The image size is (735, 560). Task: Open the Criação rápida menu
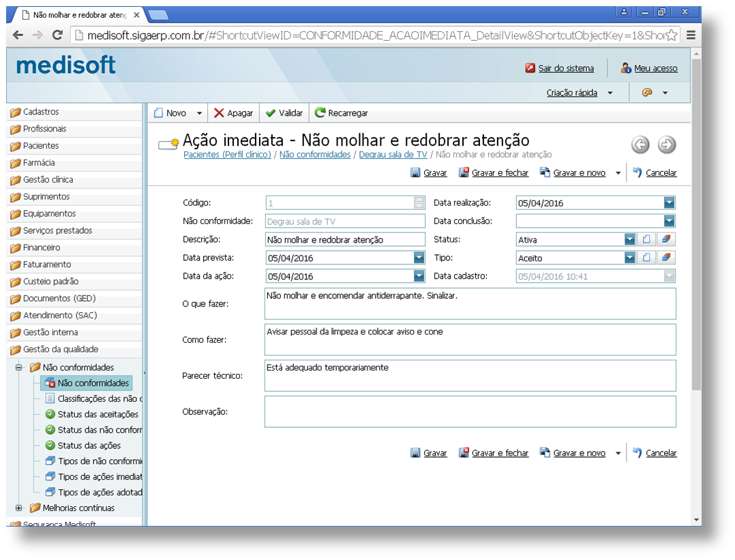click(578, 93)
